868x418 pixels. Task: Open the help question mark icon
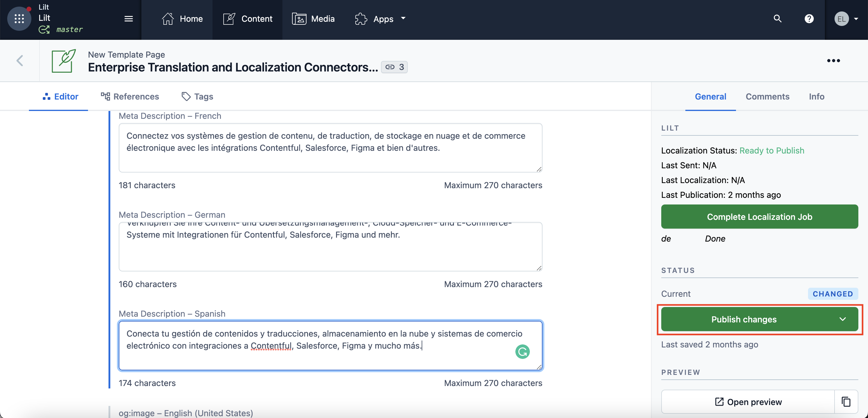(x=810, y=18)
